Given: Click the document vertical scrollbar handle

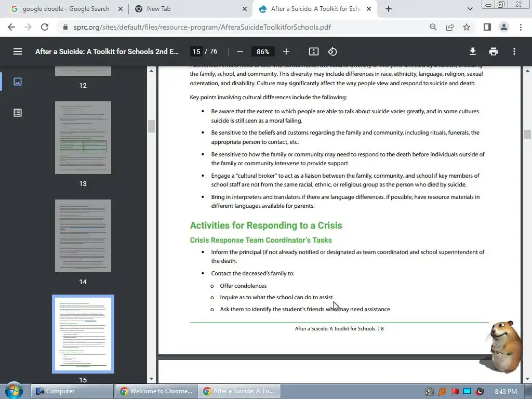Looking at the screenshot, I should click(x=527, y=134).
